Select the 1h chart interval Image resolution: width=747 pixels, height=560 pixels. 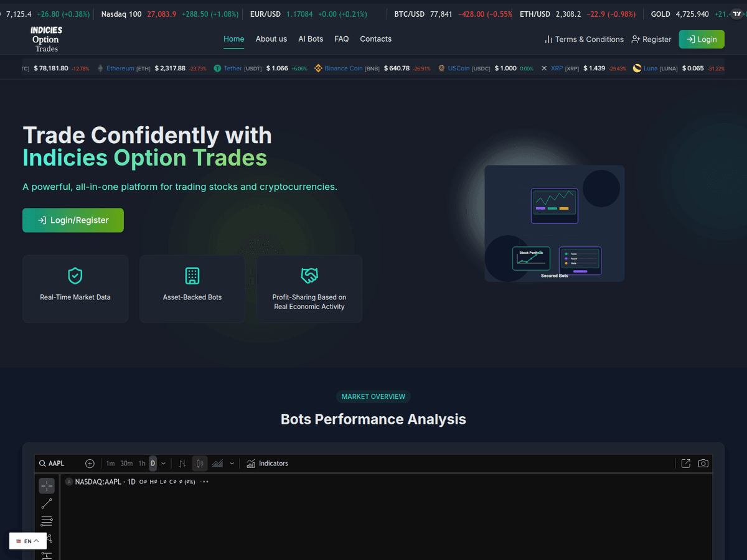coord(142,464)
